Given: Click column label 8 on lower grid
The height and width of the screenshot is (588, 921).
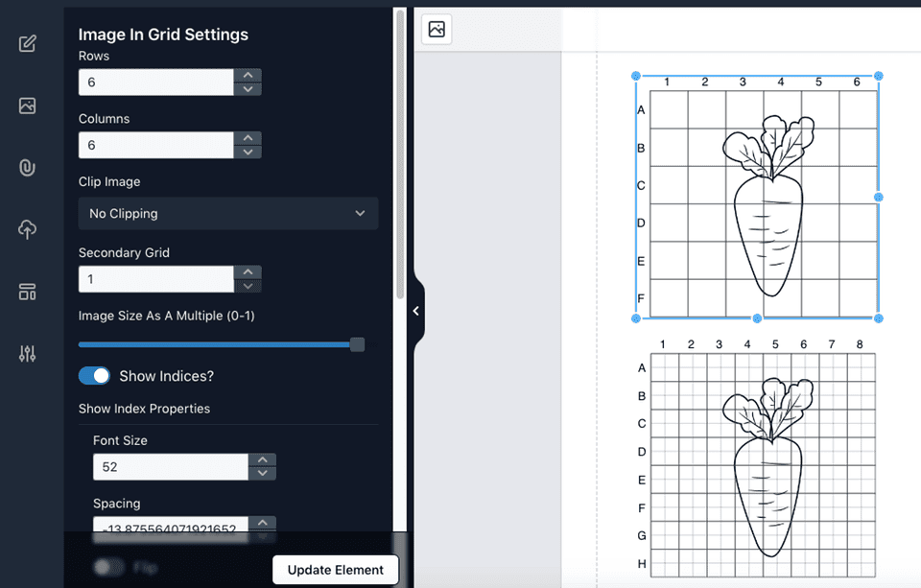Looking at the screenshot, I should [x=860, y=344].
